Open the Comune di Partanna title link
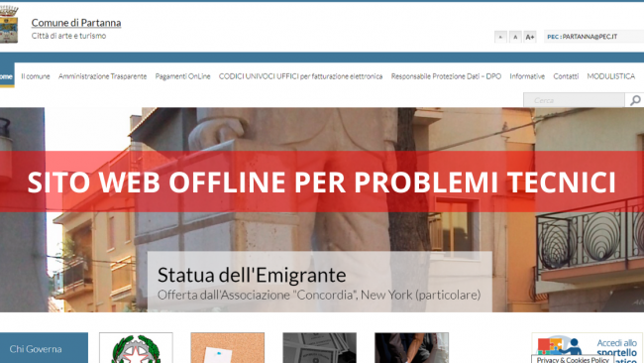This screenshot has height=363, width=644. tap(76, 23)
